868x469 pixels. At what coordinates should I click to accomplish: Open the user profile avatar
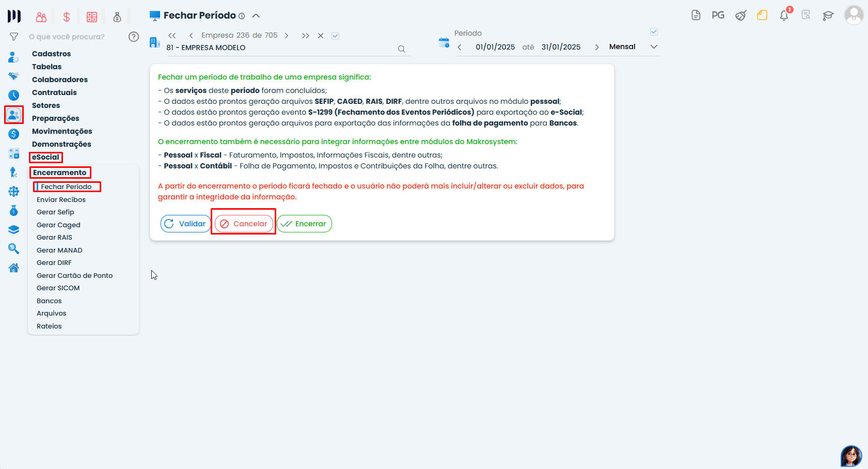[854, 15]
